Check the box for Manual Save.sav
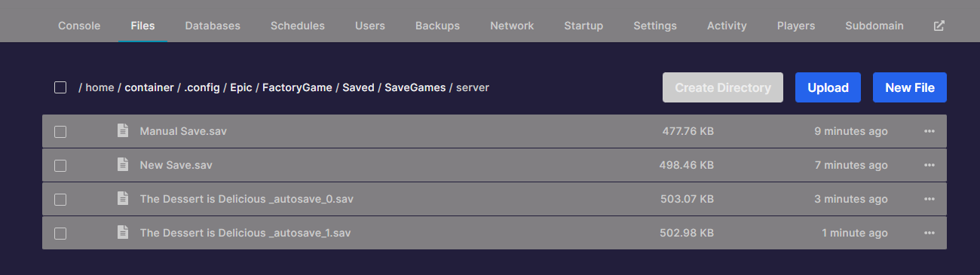The height and width of the screenshot is (275, 980). coord(60,132)
